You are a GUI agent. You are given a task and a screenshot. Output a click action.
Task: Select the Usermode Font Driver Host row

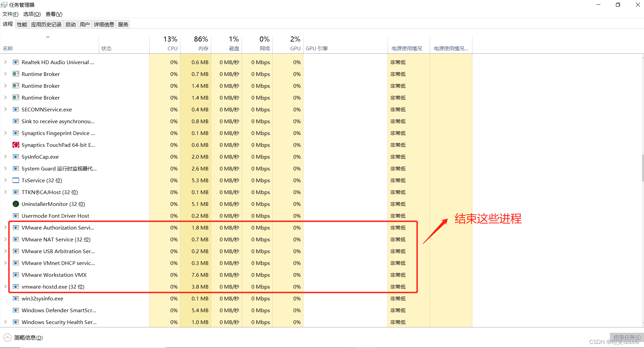236,216
